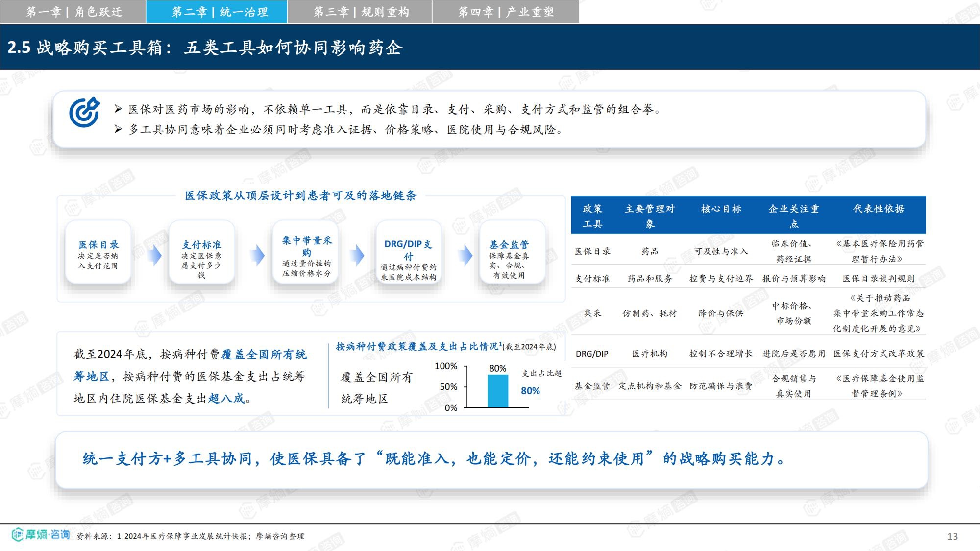Click page number 13
The height and width of the screenshot is (551, 980).
coord(952,537)
